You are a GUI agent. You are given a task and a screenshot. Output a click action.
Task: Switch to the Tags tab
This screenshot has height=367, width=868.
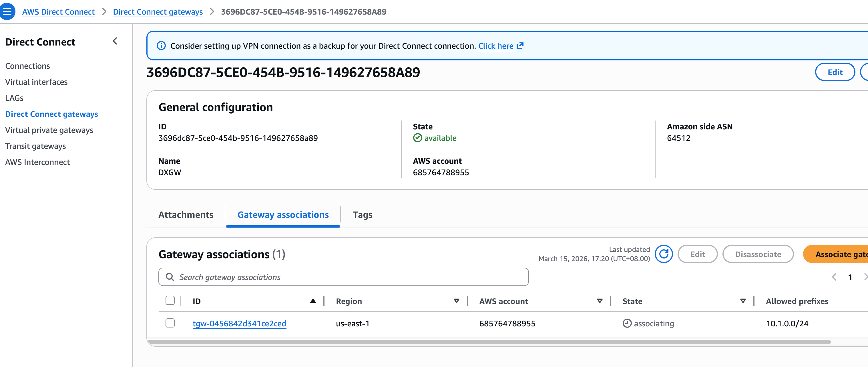tap(362, 214)
